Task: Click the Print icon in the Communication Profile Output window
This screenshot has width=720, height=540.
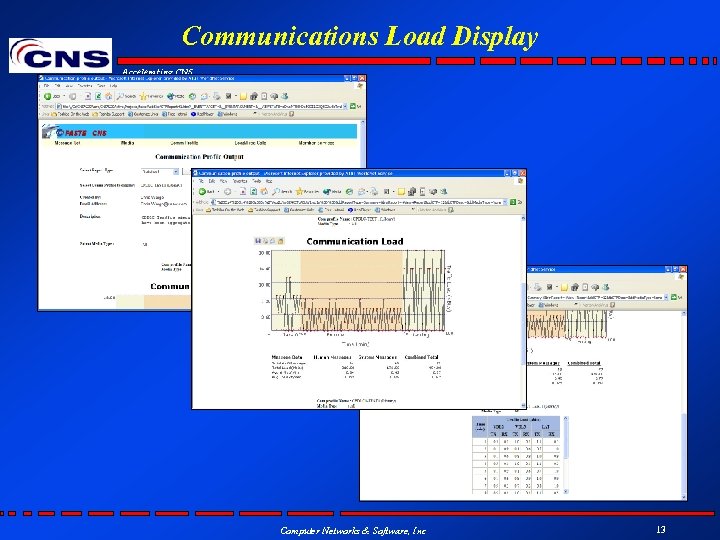Action: pyautogui.click(x=216, y=96)
